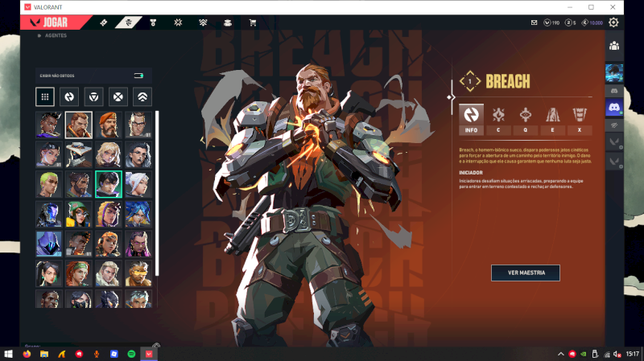
Task: Click the Kingdom Credits 10.000 balance
Action: (x=592, y=23)
